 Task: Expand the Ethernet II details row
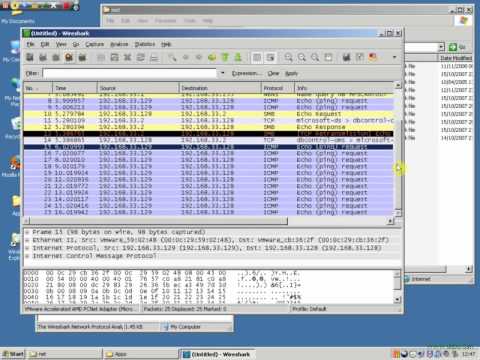(x=27, y=240)
